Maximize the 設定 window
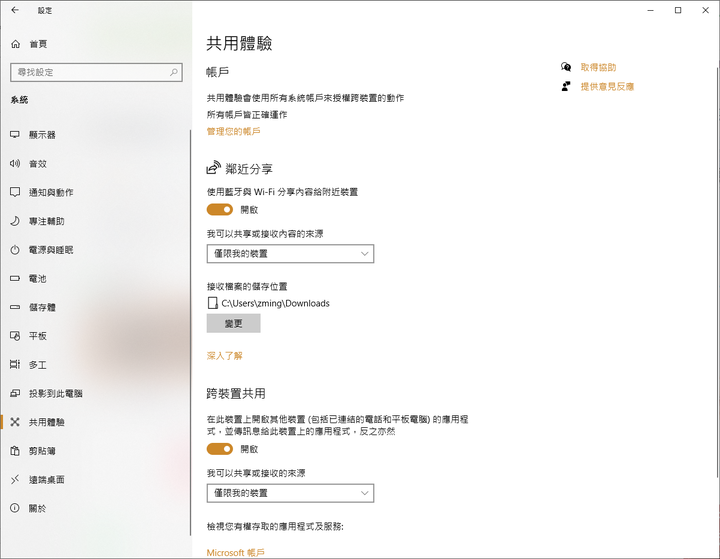This screenshot has width=720, height=559. [678, 10]
